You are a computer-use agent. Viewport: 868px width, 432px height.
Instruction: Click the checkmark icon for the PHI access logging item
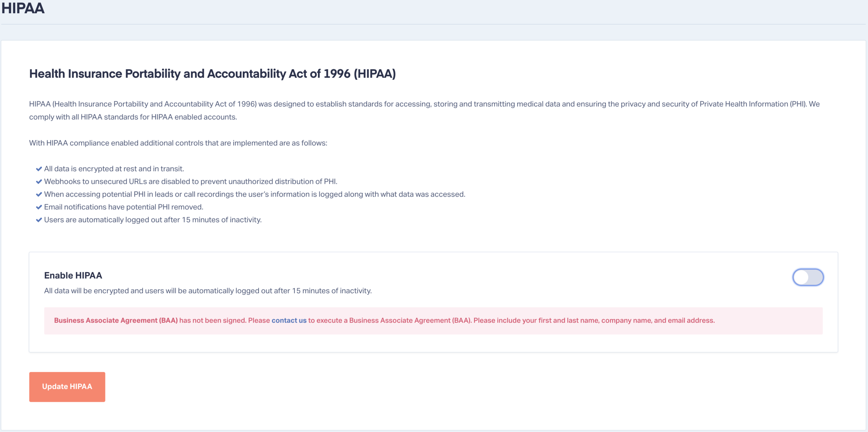(x=38, y=194)
